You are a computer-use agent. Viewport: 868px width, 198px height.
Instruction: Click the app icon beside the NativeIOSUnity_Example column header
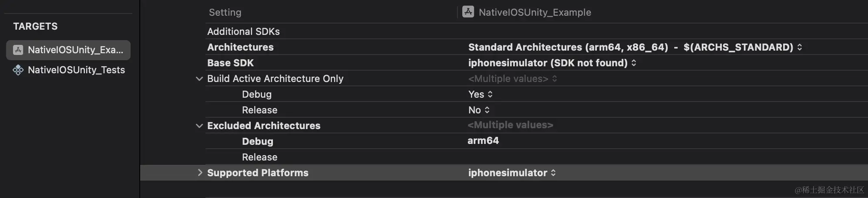click(468, 12)
